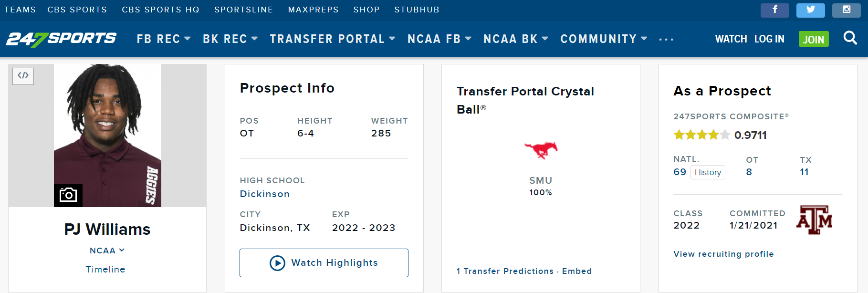The width and height of the screenshot is (868, 293).
Task: Expand the FB REC dropdown
Action: pyautogui.click(x=164, y=39)
